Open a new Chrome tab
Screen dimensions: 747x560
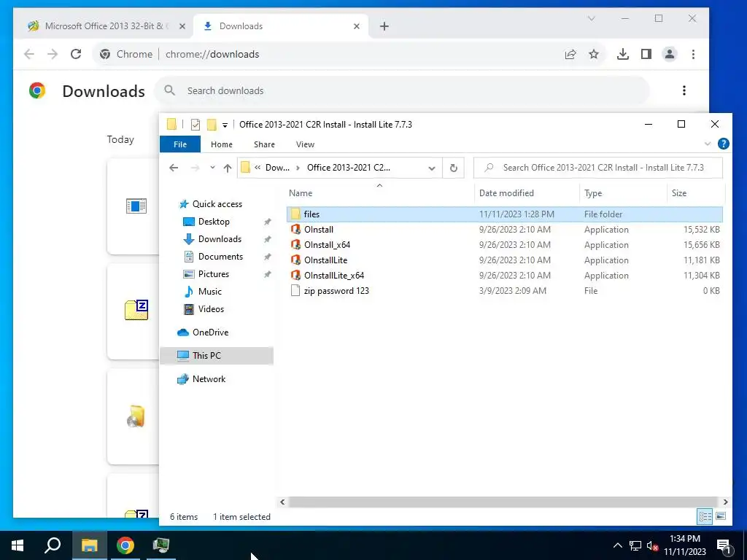(x=384, y=26)
